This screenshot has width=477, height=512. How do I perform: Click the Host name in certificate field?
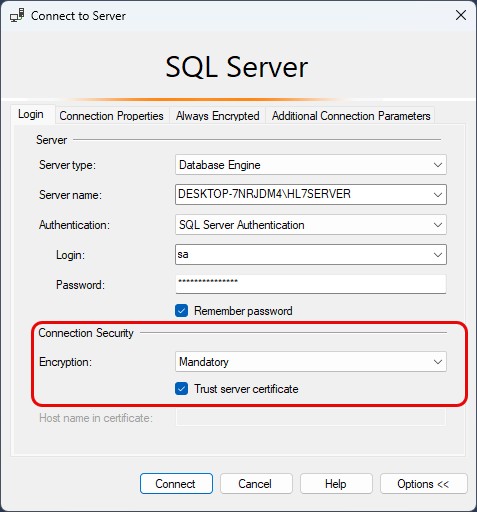(311, 417)
